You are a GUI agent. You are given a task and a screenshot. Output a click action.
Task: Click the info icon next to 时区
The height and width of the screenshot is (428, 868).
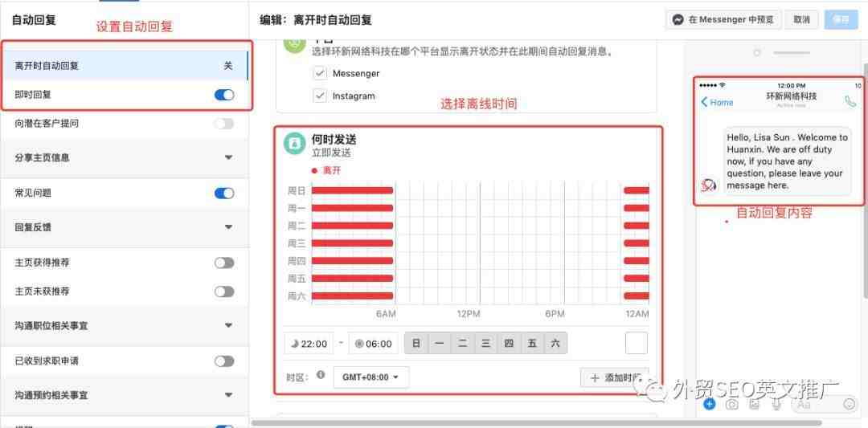point(321,375)
